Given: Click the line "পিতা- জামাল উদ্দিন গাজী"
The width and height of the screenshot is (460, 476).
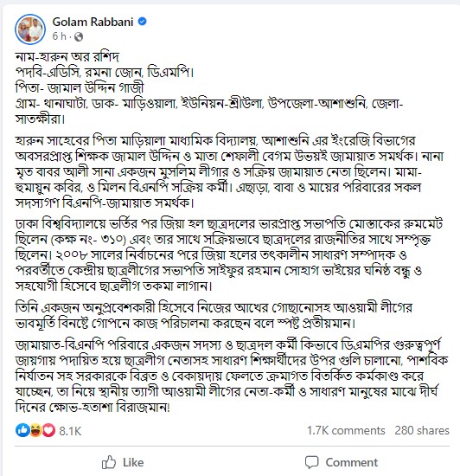Looking at the screenshot, I should [80, 87].
